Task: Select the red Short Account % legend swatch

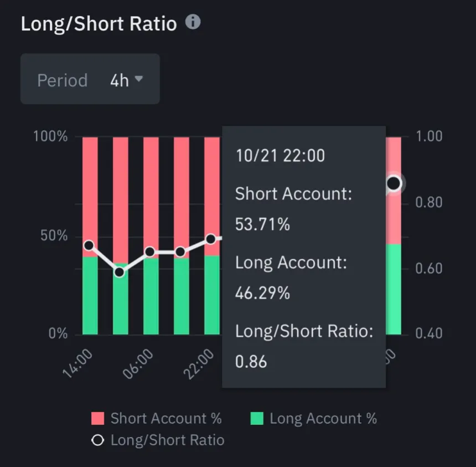Action: click(97, 418)
